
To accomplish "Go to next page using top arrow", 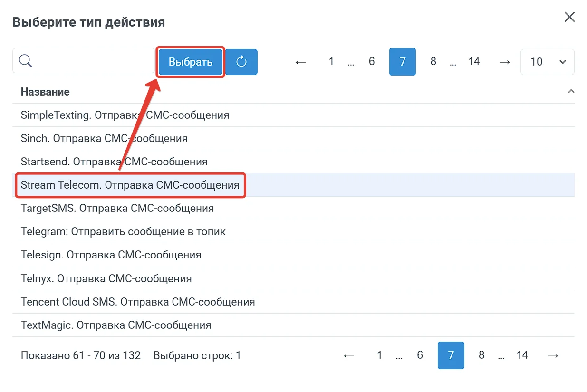I will coord(505,62).
